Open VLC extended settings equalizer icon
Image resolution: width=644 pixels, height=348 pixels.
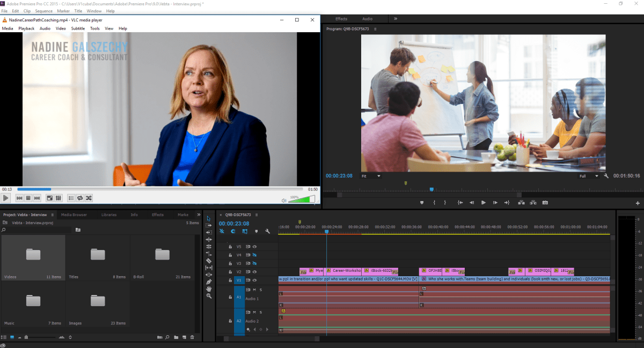point(58,198)
